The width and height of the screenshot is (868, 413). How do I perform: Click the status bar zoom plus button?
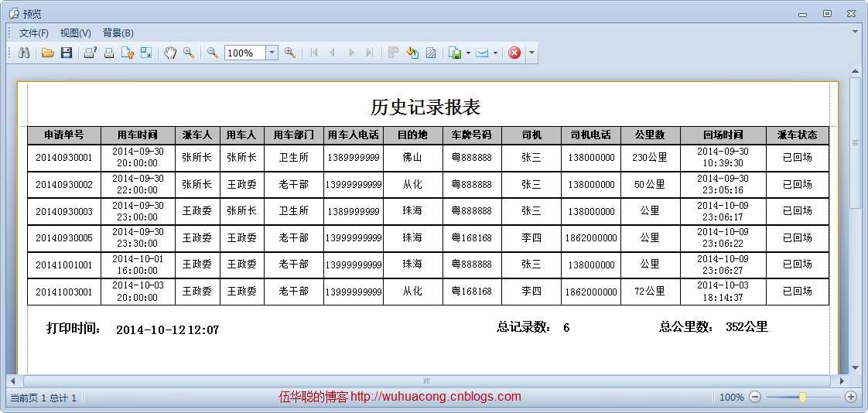click(852, 397)
